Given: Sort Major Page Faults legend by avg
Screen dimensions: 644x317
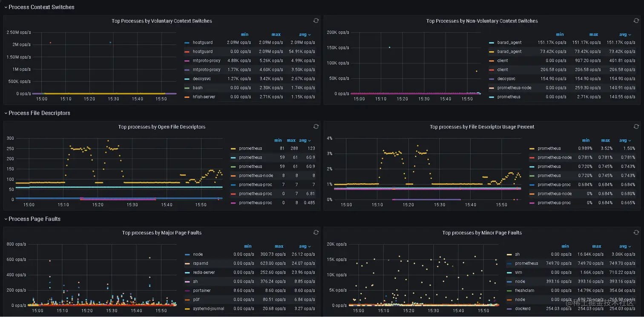Looking at the screenshot, I should point(305,246).
